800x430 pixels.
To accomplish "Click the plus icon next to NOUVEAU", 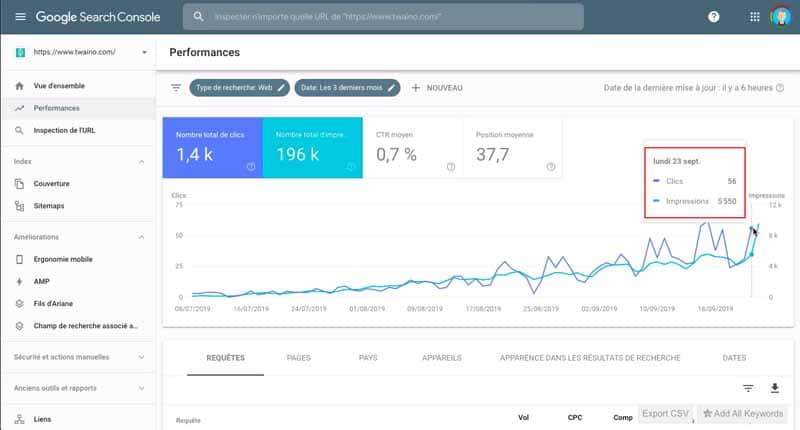I will click(416, 88).
